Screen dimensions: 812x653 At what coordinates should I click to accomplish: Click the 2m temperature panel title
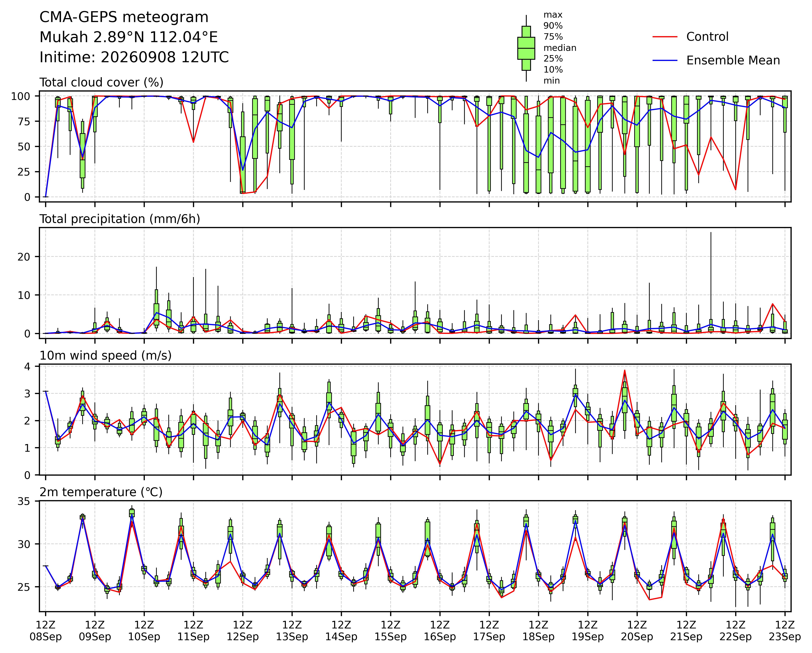(x=101, y=492)
